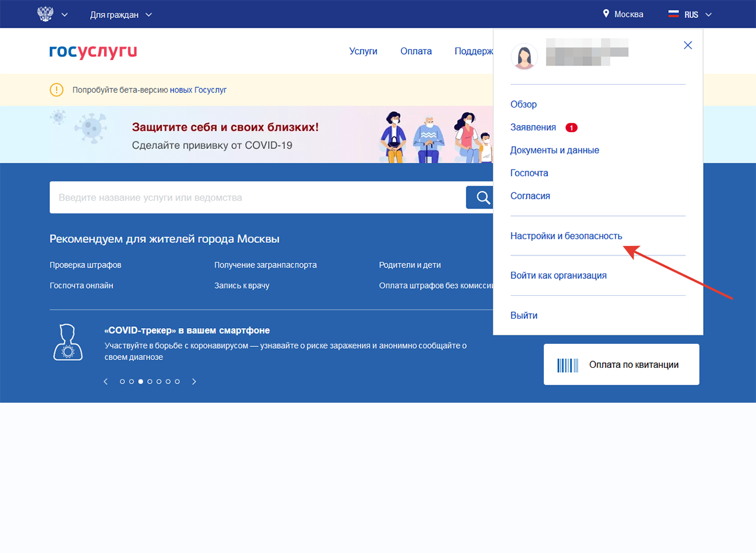Image resolution: width=756 pixels, height=553 pixels.
Task: Click the Госуслуги logo
Action: (x=93, y=52)
